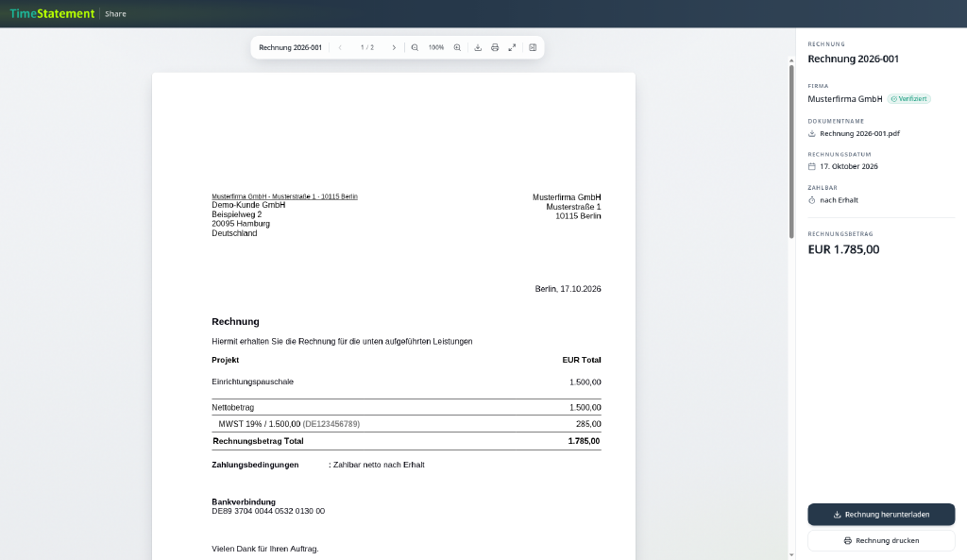Viewport: 967px width, 560px height.
Task: Click the 1 / 2 page indicator
Action: tap(367, 47)
